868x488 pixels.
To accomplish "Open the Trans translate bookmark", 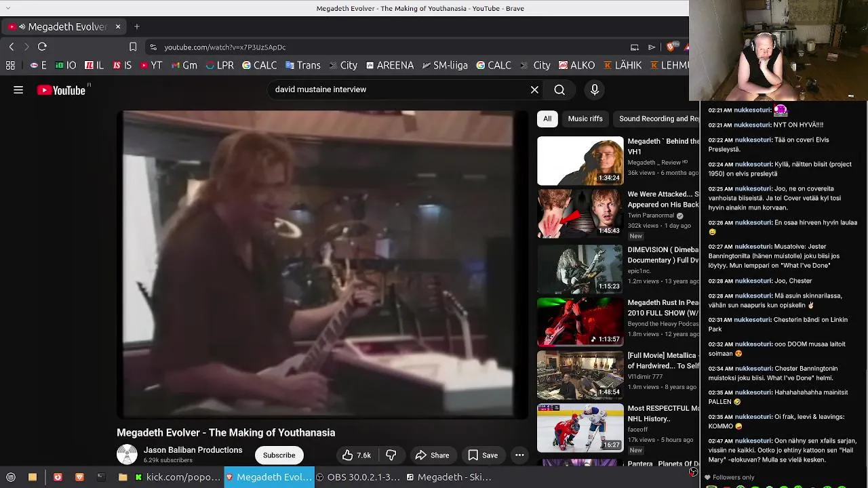I will tap(302, 66).
